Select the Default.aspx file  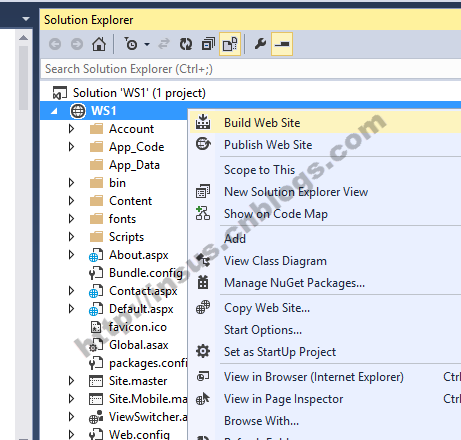point(141,309)
